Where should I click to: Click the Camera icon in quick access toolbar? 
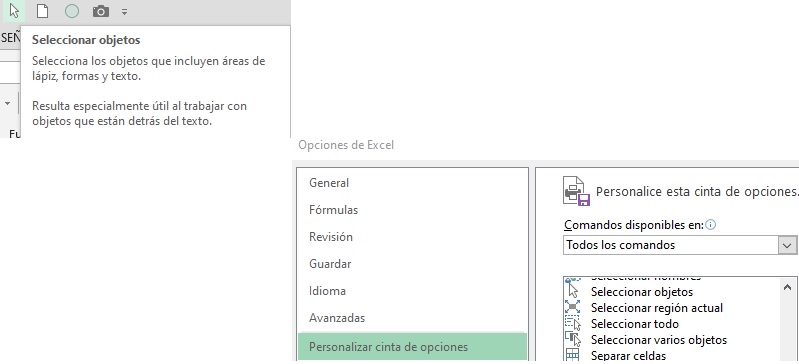coord(101,11)
